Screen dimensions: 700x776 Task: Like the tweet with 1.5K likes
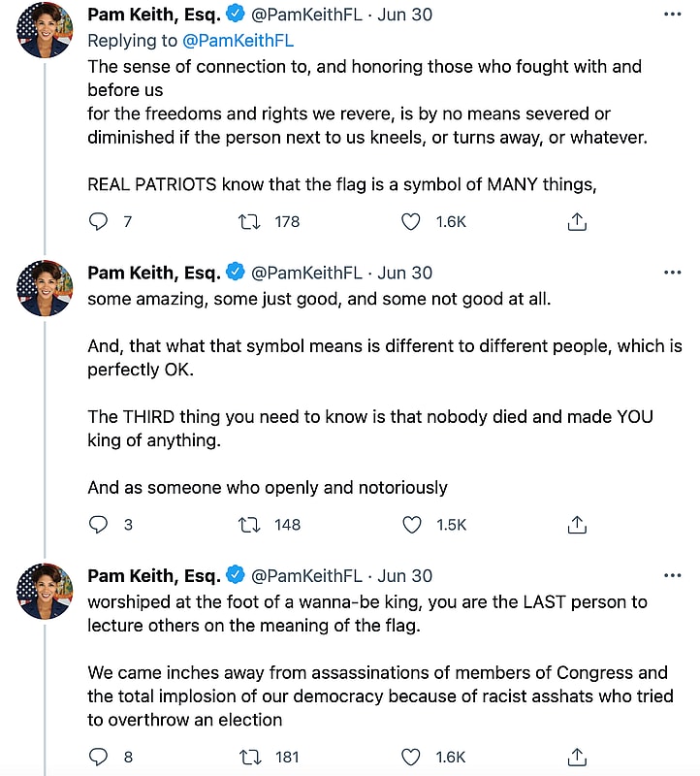[x=411, y=525]
